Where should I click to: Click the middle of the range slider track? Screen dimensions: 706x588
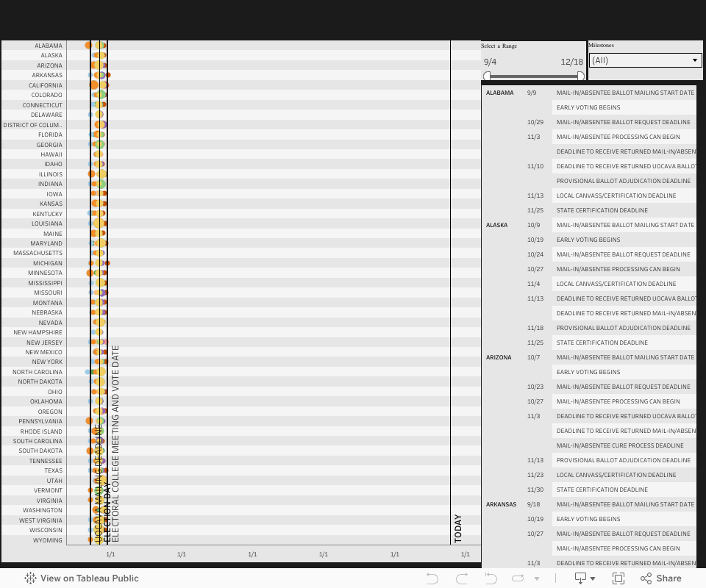click(534, 76)
